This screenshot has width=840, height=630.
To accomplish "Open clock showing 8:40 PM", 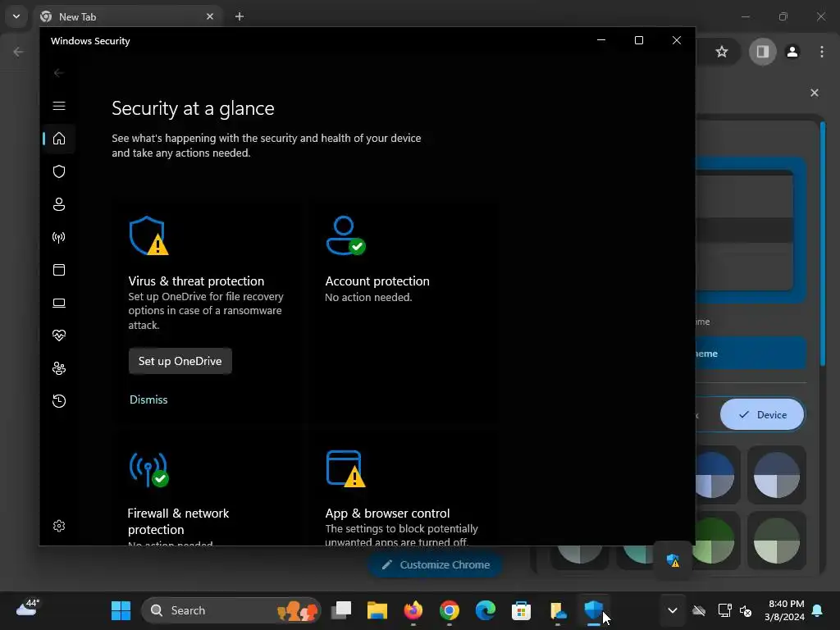I will (785, 610).
